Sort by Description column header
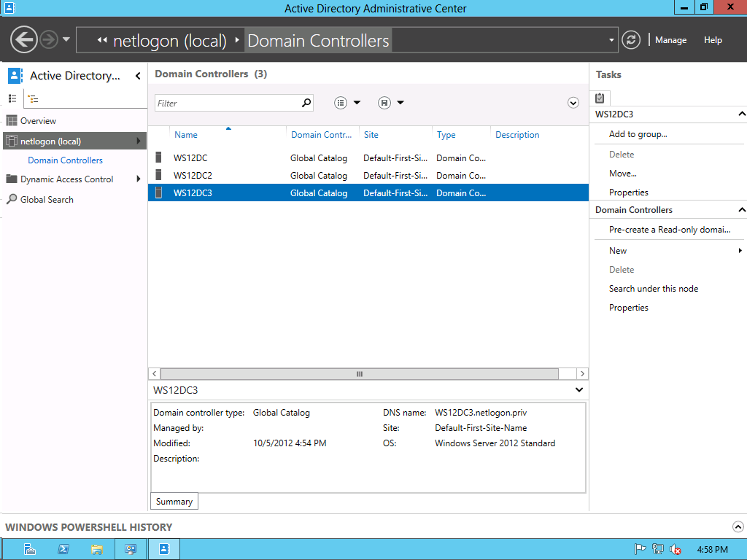 pos(517,135)
